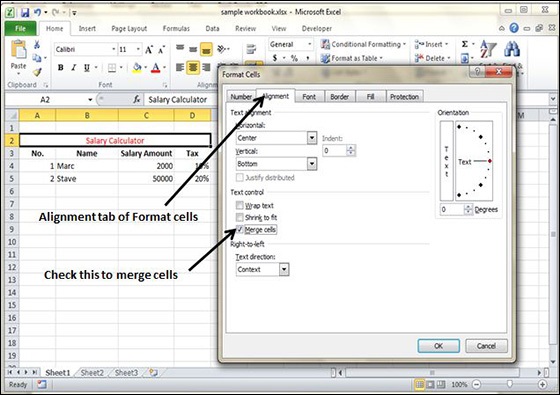Switch to the Insert ribbon tab
This screenshot has width=560, height=395.
click(87, 29)
